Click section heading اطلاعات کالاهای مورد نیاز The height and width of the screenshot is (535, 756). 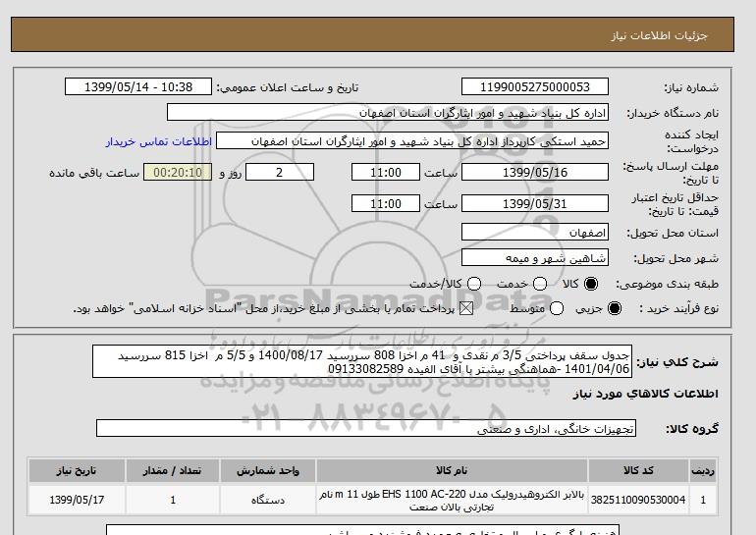pos(646,395)
